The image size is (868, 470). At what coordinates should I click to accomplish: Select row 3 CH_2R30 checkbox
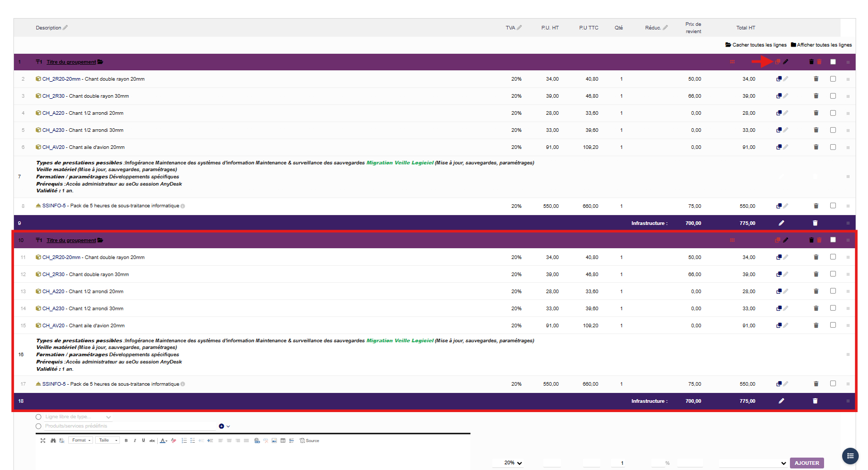tap(833, 96)
